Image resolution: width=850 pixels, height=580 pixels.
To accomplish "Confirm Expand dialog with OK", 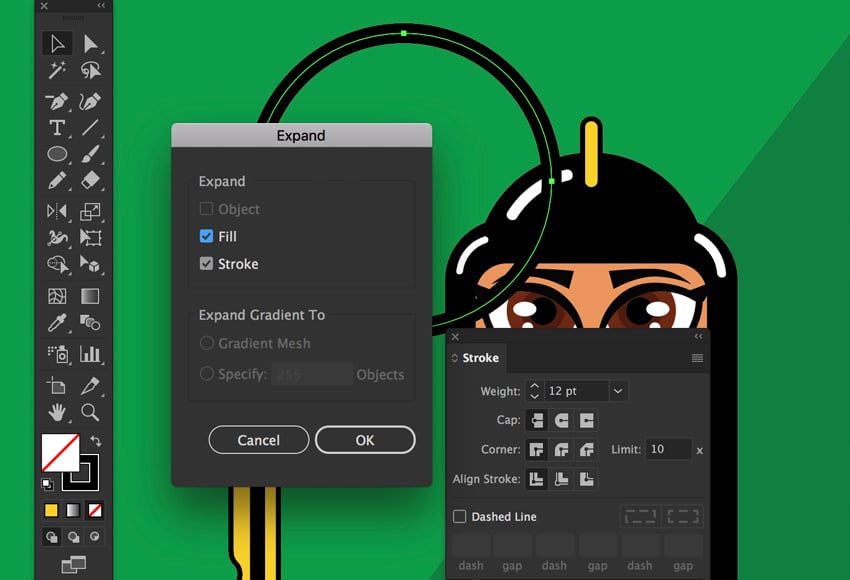I will point(365,440).
